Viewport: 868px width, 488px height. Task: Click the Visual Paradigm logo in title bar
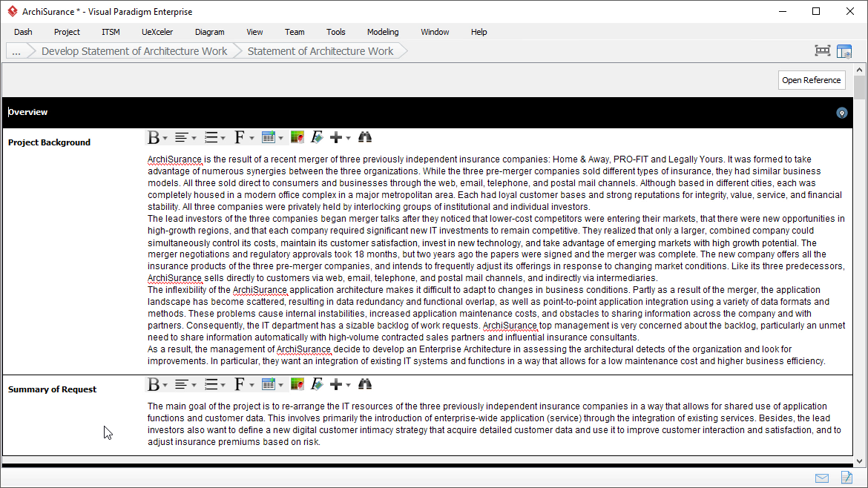coord(12,11)
